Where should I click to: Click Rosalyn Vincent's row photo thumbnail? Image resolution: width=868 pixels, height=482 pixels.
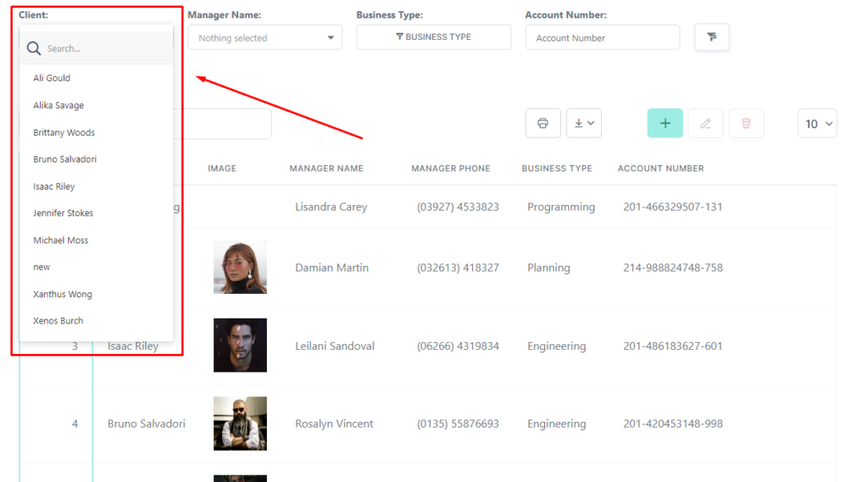click(240, 424)
